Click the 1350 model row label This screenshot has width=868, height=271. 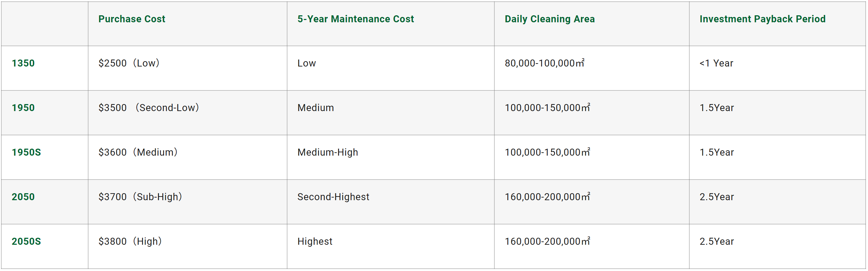click(x=23, y=63)
